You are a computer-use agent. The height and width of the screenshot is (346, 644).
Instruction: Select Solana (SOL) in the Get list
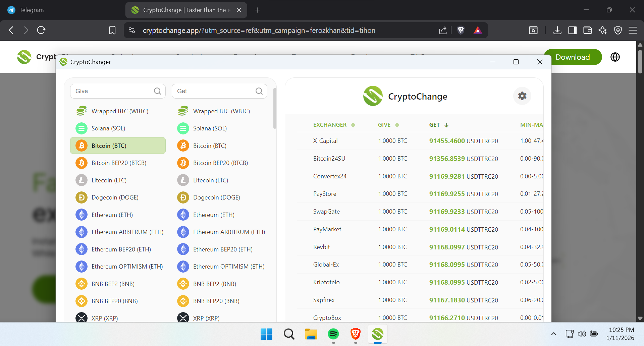[219, 128]
